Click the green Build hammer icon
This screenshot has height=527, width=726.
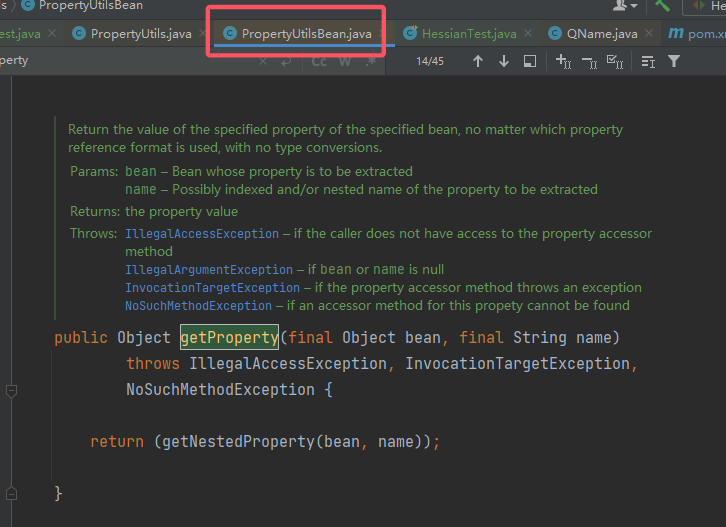[x=662, y=6]
